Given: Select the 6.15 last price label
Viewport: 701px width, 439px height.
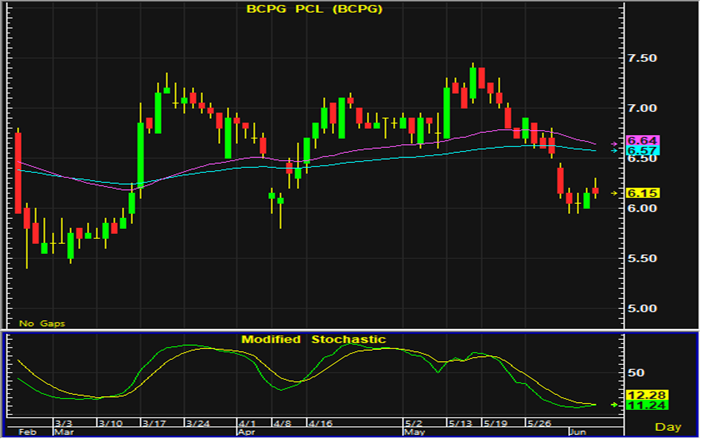Looking at the screenshot, I should tap(642, 193).
